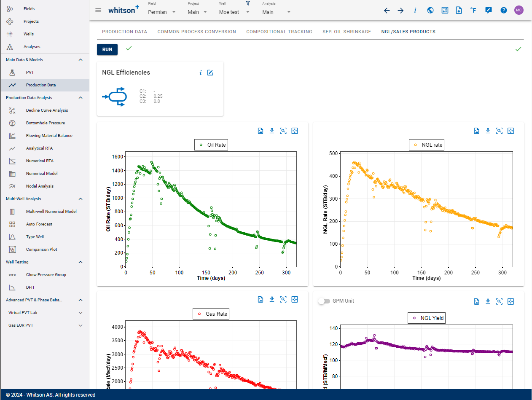The width and height of the screenshot is (532, 400).
Task: Collapse the Well Testing section
Action: coord(81,262)
